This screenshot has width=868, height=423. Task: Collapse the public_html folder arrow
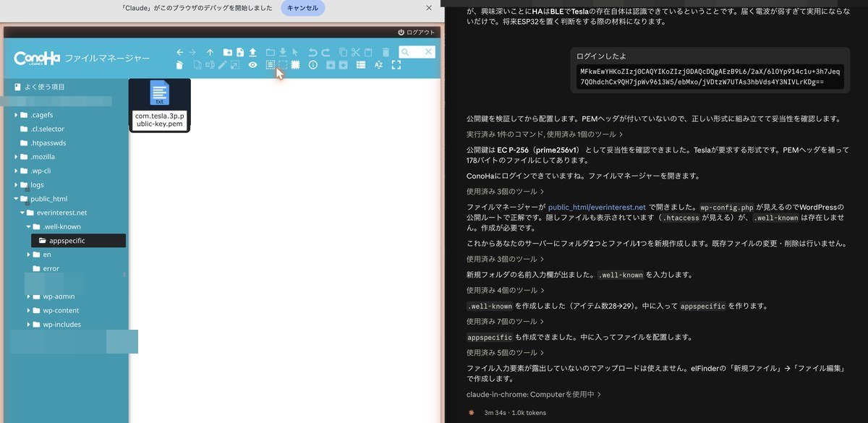[x=16, y=199]
